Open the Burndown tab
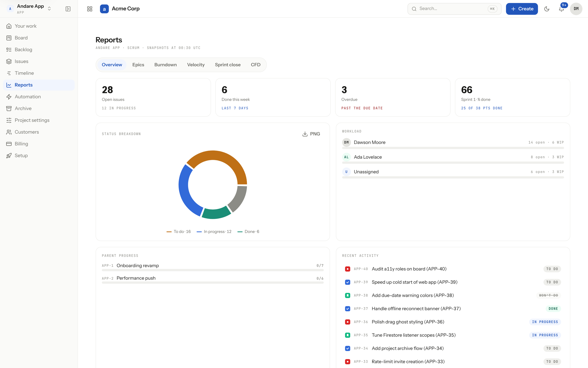Viewport: 588px width, 368px height. (x=166, y=65)
